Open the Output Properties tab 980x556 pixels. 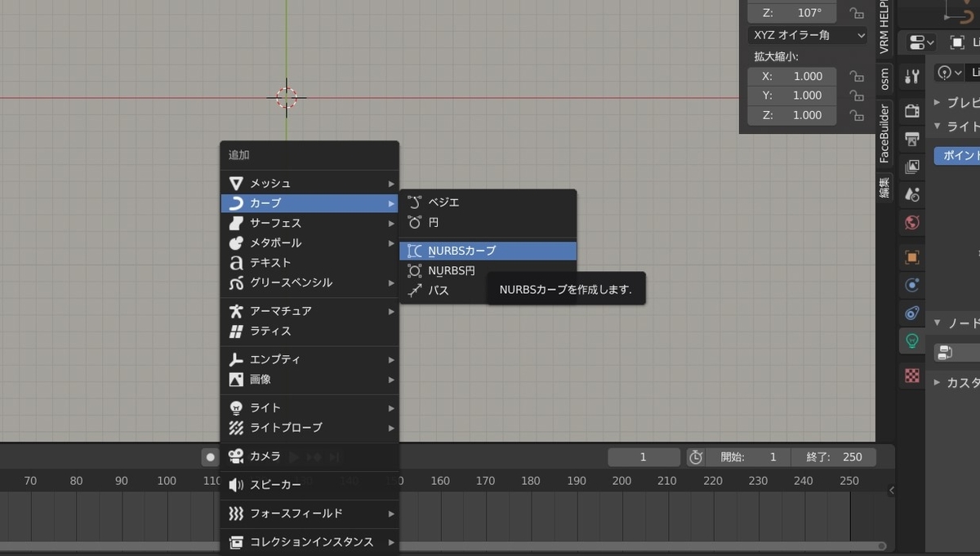pyautogui.click(x=911, y=138)
